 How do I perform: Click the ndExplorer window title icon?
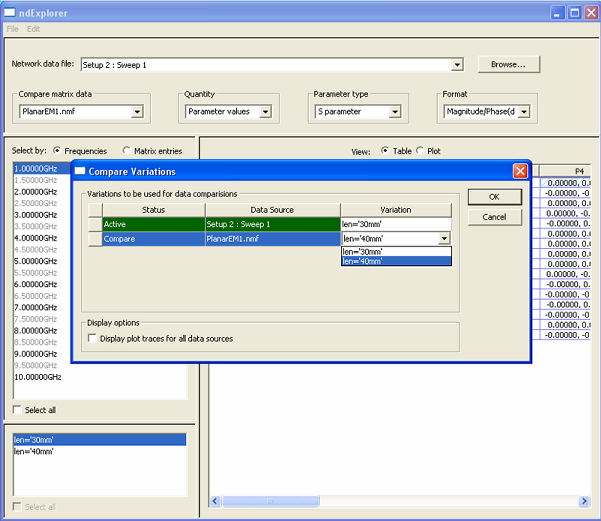pyautogui.click(x=12, y=12)
